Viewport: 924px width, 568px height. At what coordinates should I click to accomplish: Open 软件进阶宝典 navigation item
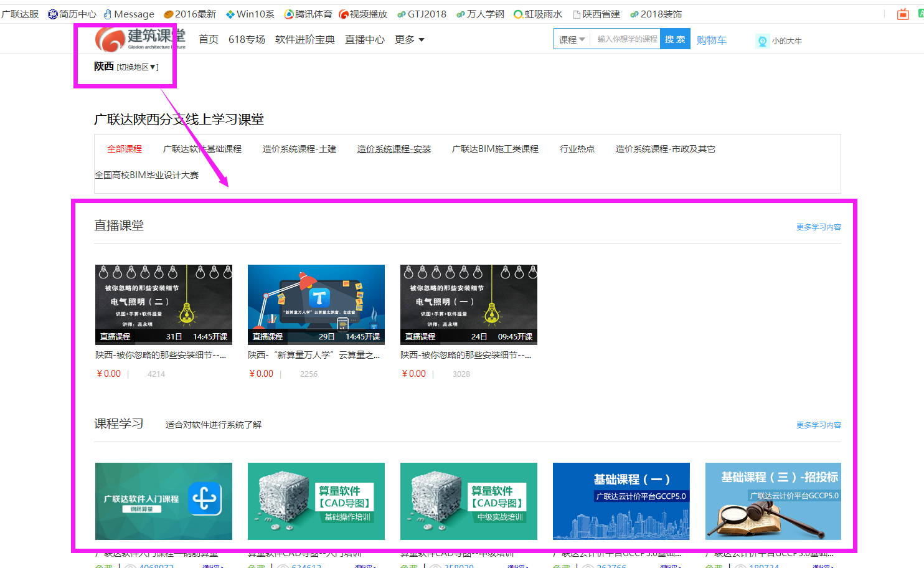[305, 39]
